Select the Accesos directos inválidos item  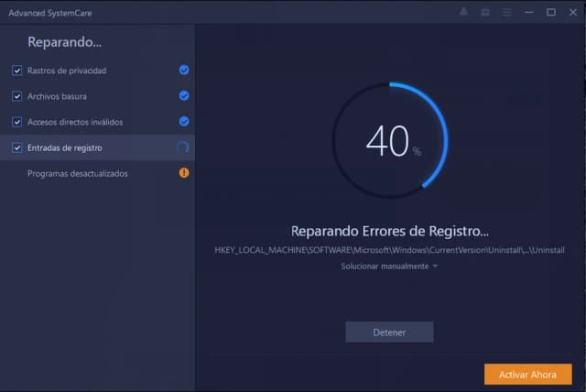pyautogui.click(x=97, y=122)
